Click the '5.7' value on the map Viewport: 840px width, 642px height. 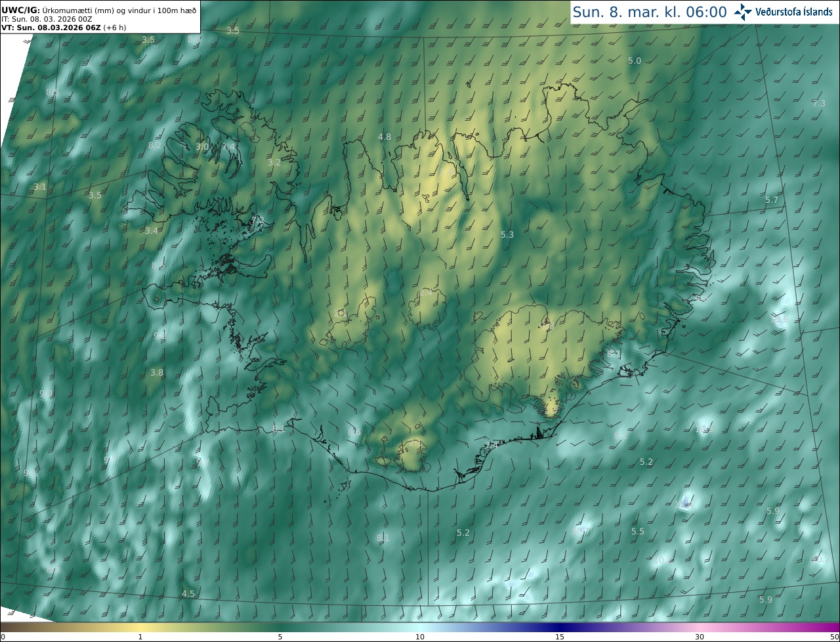[772, 200]
